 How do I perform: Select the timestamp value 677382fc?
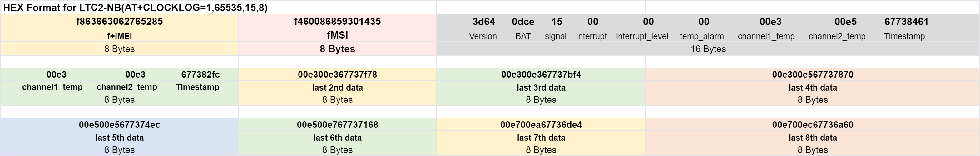pos(200,74)
